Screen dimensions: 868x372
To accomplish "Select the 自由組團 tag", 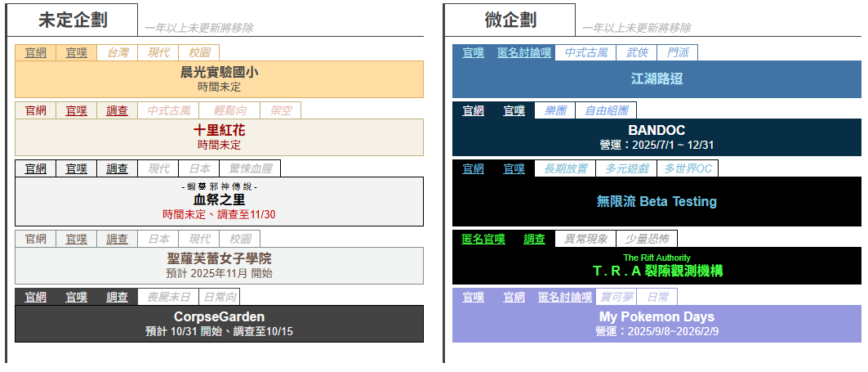I will point(605,110).
